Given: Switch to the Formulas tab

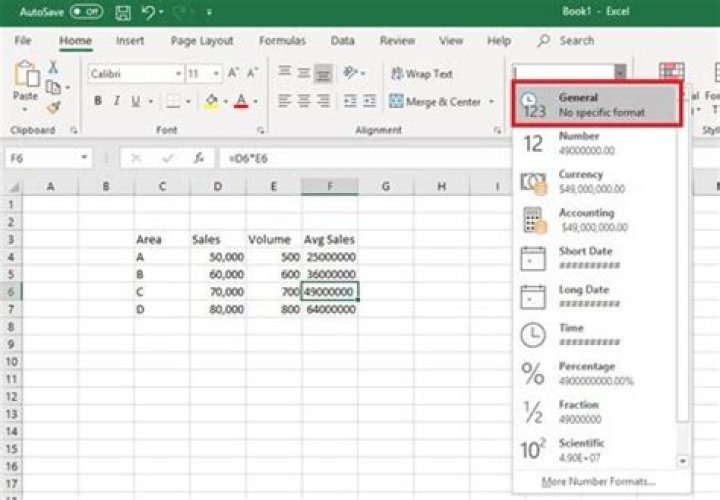Looking at the screenshot, I should pyautogui.click(x=282, y=41).
